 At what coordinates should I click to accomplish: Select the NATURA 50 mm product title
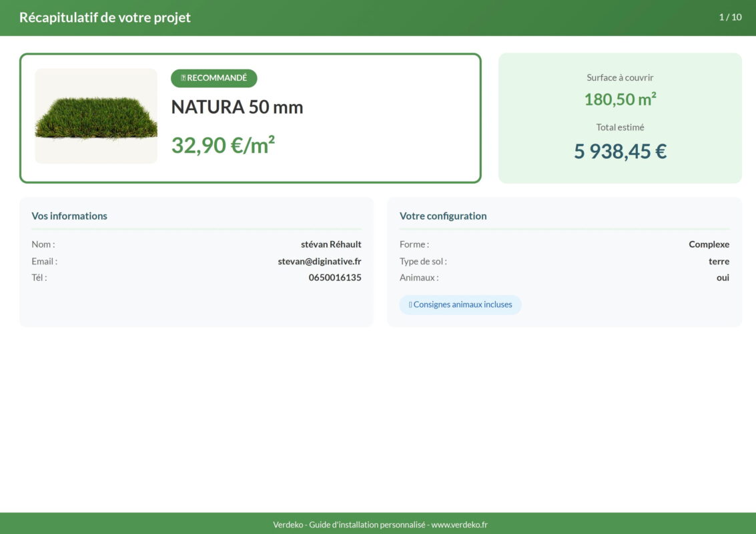click(237, 107)
